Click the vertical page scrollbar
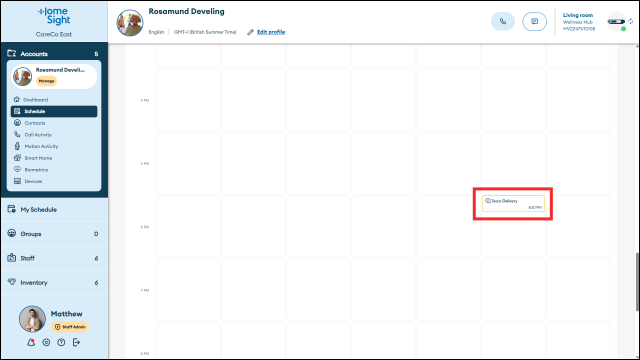 point(637,282)
